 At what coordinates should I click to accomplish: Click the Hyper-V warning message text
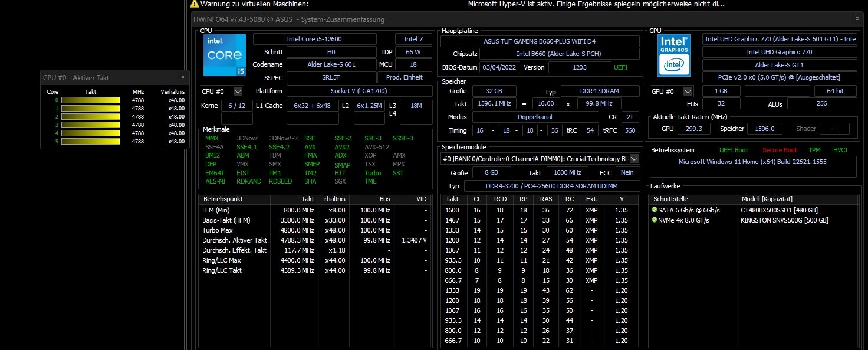tap(596, 4)
